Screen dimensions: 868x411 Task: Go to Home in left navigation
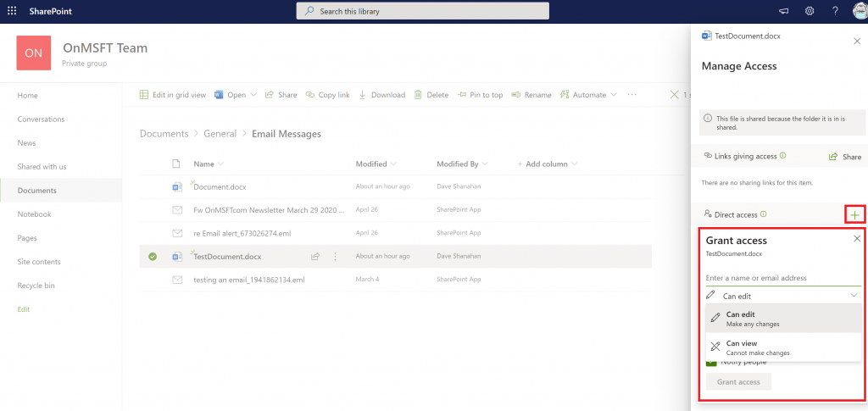(x=28, y=95)
